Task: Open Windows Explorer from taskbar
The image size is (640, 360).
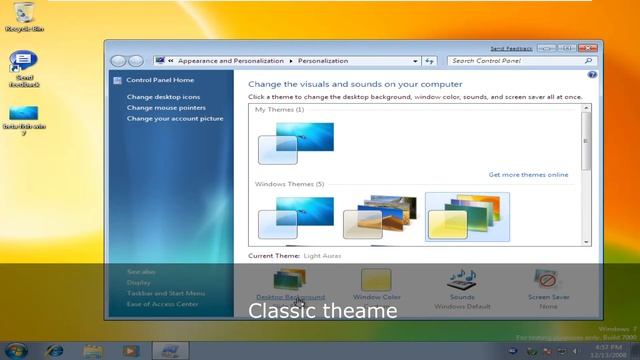Action: [x=93, y=351]
